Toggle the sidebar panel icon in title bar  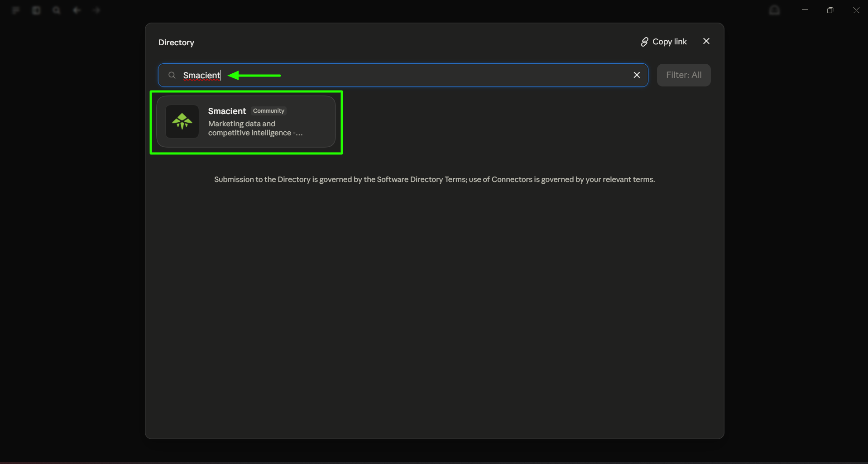(36, 10)
